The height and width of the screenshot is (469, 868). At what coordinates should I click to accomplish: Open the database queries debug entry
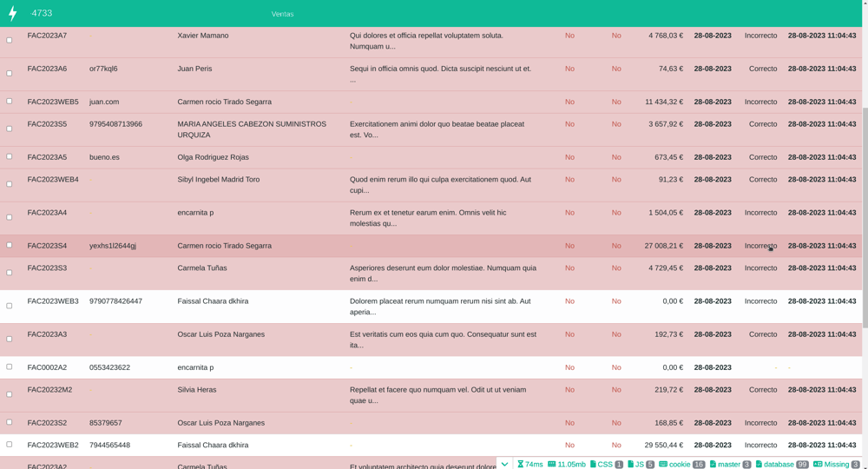coord(782,464)
